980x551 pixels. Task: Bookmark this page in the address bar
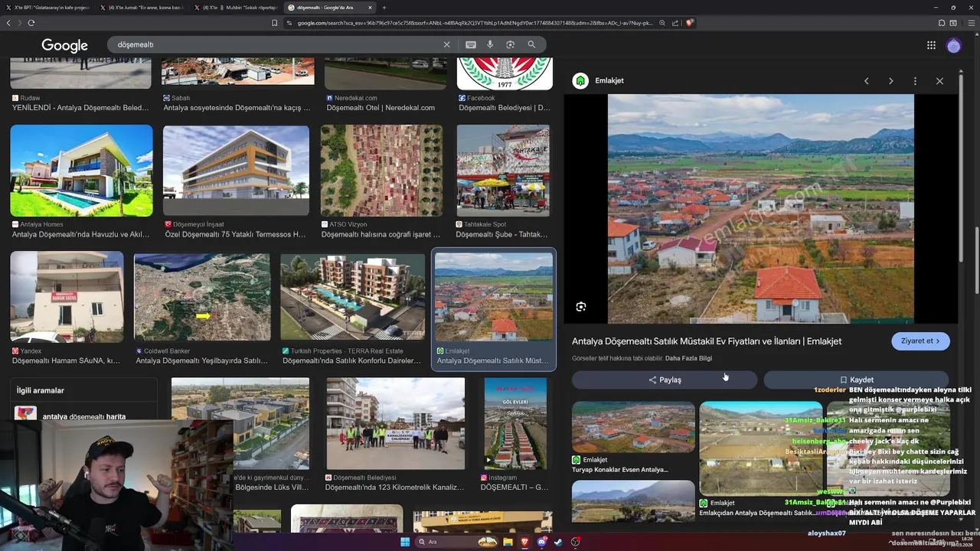274,23
